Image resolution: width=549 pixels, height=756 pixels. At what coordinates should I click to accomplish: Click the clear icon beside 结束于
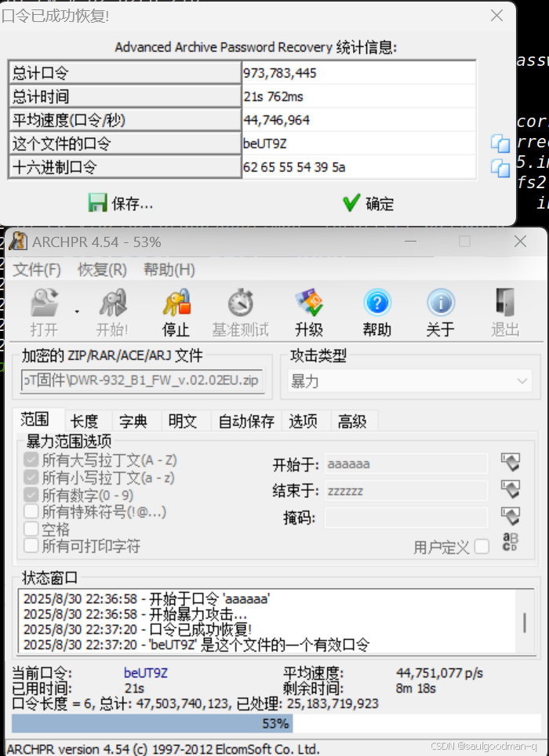coord(511,489)
